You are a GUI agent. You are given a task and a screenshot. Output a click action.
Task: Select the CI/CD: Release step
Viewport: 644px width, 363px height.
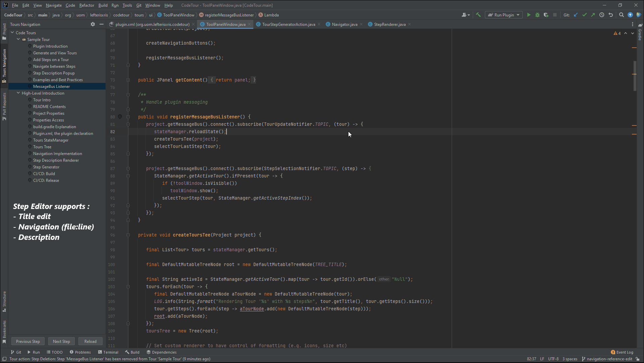46,180
